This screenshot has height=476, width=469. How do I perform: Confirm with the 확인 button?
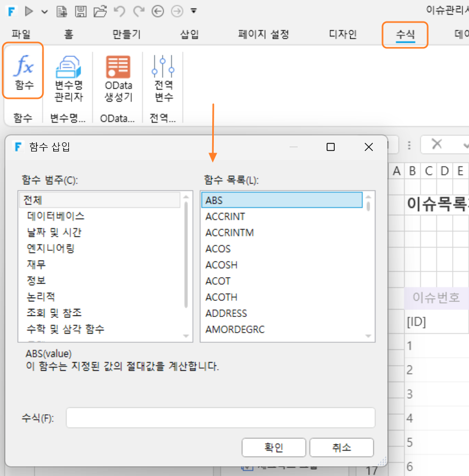click(273, 447)
